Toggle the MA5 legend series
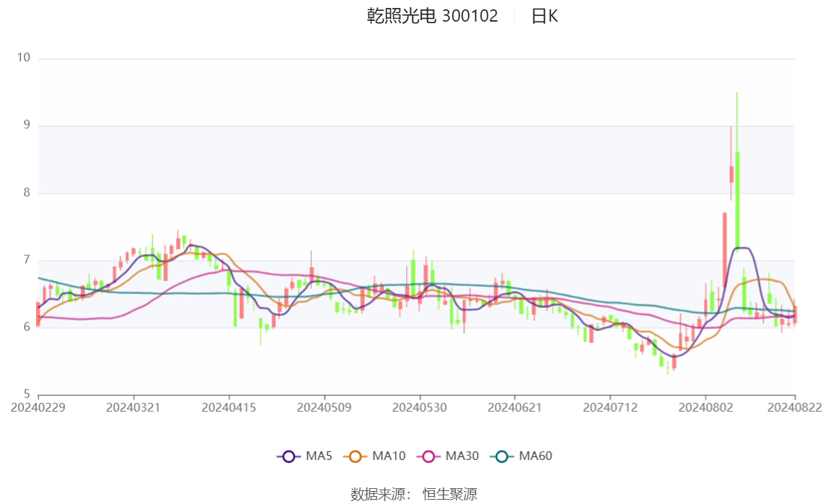Viewport: 828px width, 504px height. (304, 456)
